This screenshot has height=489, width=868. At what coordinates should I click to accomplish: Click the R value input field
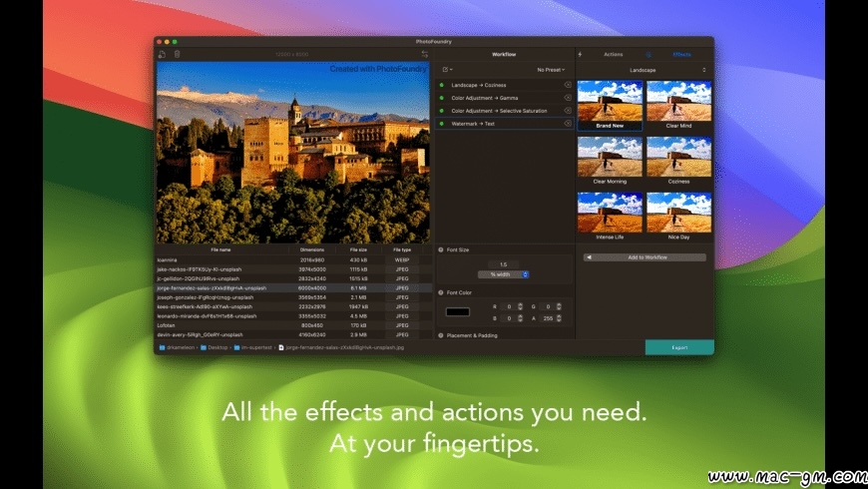[x=509, y=306]
